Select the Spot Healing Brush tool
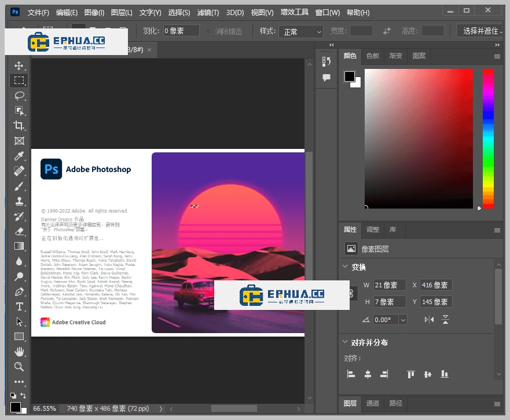Image resolution: width=510 pixels, height=420 pixels. point(19,171)
